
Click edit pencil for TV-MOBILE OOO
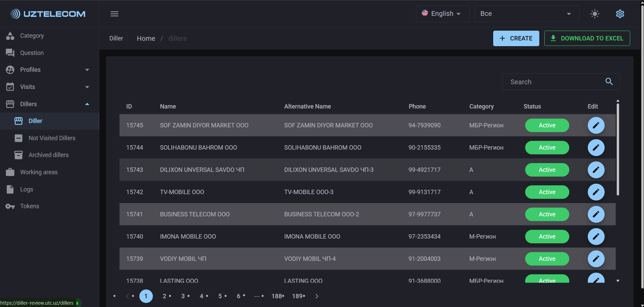tap(596, 192)
